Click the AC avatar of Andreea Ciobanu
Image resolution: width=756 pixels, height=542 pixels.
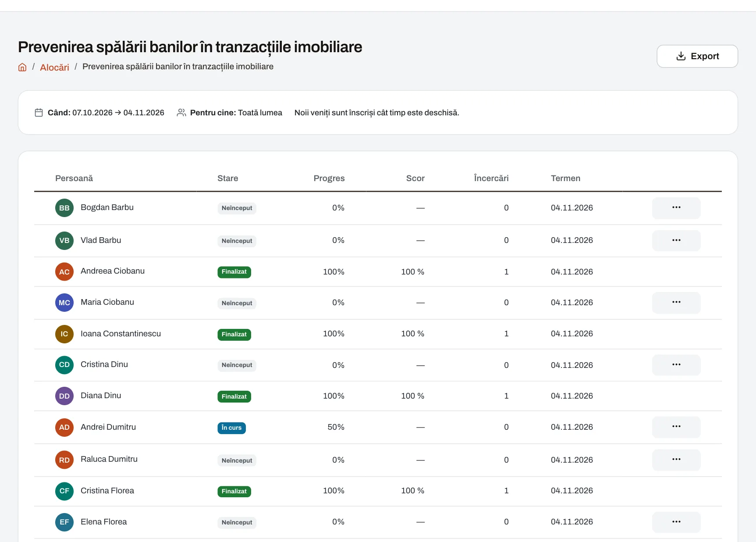(64, 272)
